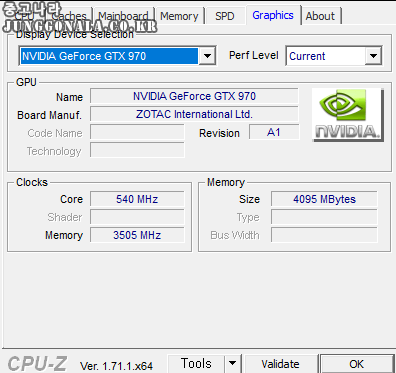Screen dimensions: 396x373
Task: Select the Graphics tab
Action: [273, 15]
